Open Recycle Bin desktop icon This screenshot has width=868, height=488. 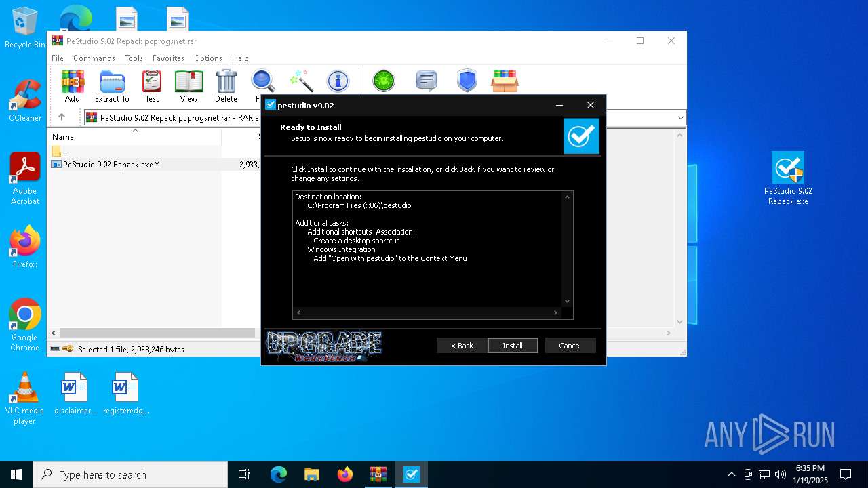24,28
